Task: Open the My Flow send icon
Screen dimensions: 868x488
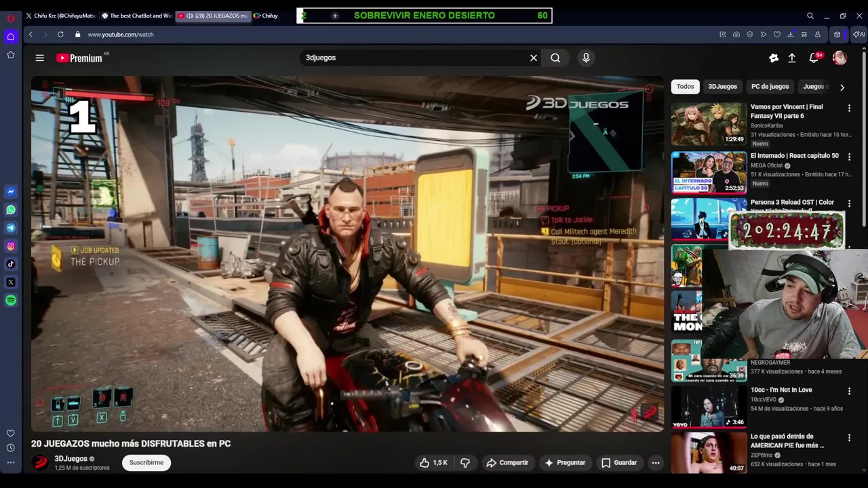Action: point(764,34)
